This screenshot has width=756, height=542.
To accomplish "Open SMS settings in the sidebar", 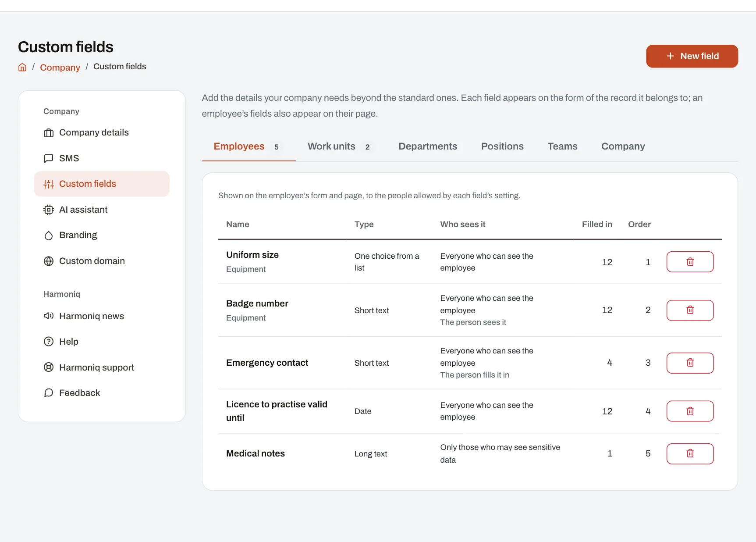I will [102, 158].
